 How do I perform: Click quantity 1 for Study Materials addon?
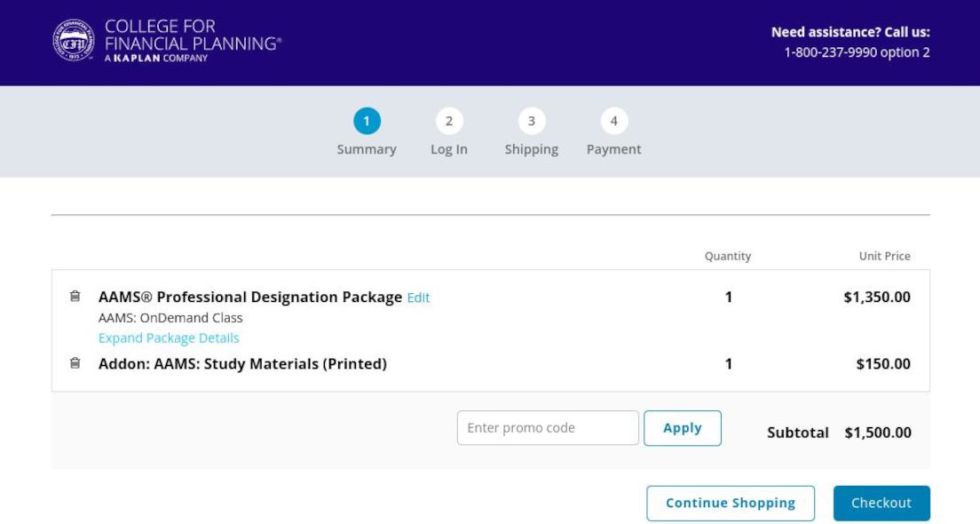point(728,364)
